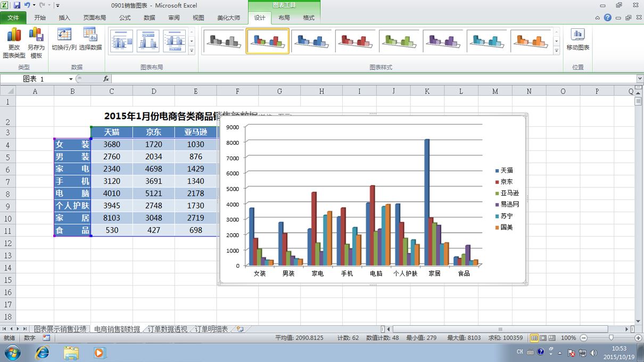The image size is (644, 362).
Task: Click in the formula bar input field
Action: (x=373, y=79)
